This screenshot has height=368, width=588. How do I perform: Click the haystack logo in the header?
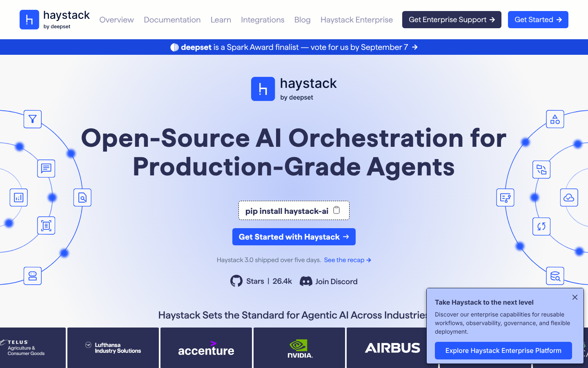pos(55,20)
